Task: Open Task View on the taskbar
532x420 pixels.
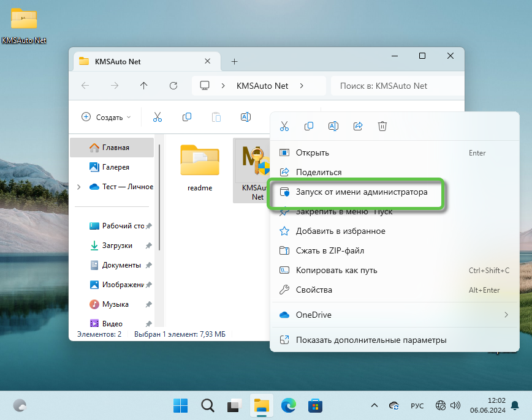Action: click(234, 405)
